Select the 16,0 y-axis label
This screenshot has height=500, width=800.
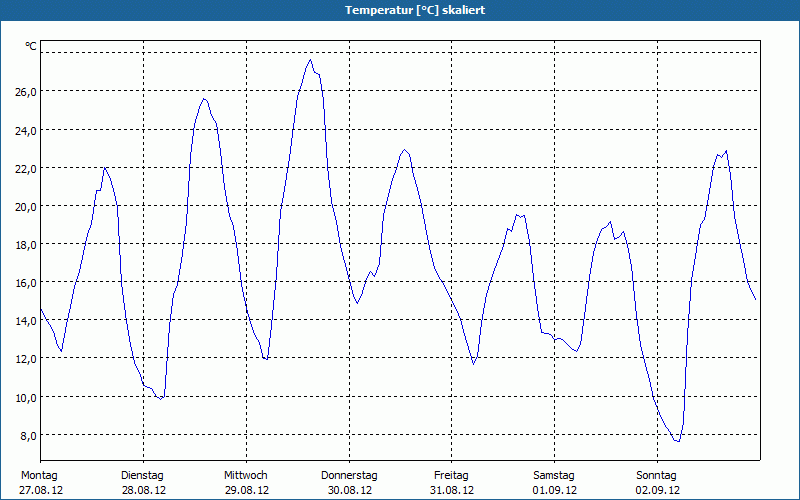click(x=26, y=283)
